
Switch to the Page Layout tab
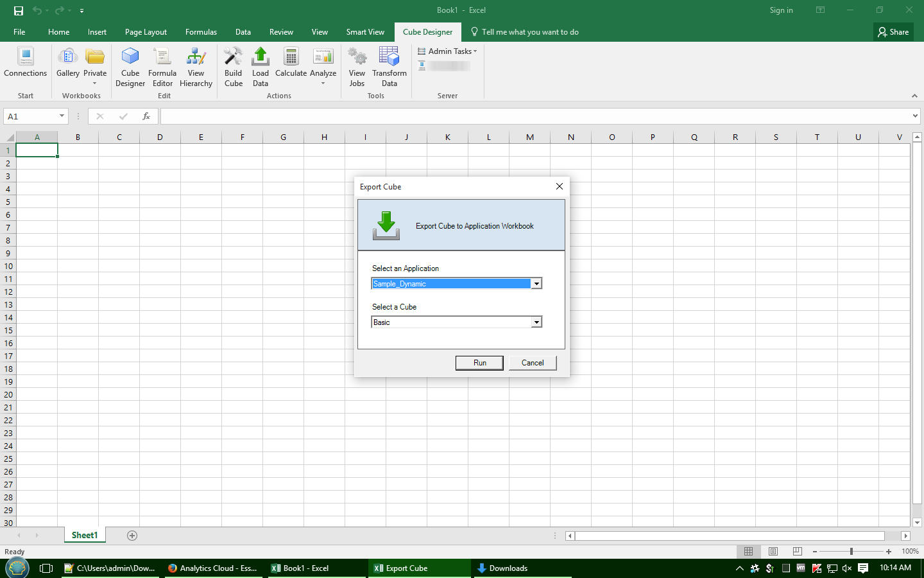pyautogui.click(x=146, y=32)
